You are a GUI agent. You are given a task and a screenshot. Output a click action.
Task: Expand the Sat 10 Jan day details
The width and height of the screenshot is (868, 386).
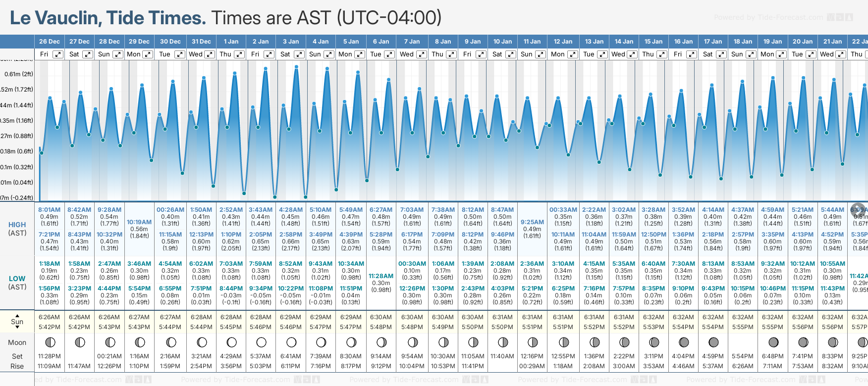coord(510,54)
